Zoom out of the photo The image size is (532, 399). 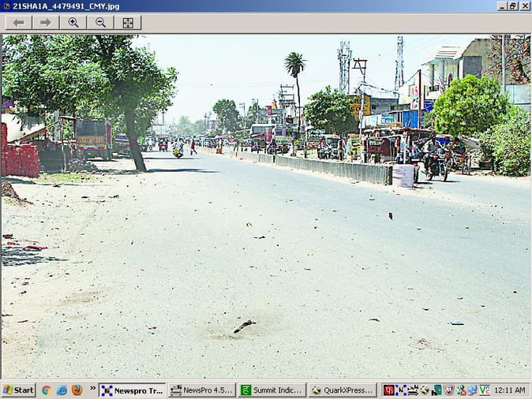100,23
